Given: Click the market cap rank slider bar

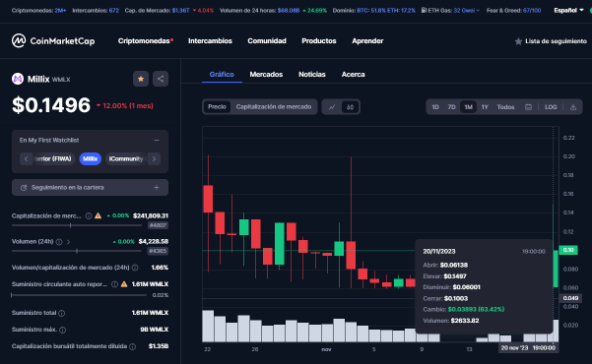Looking at the screenshot, I should tap(77, 225).
